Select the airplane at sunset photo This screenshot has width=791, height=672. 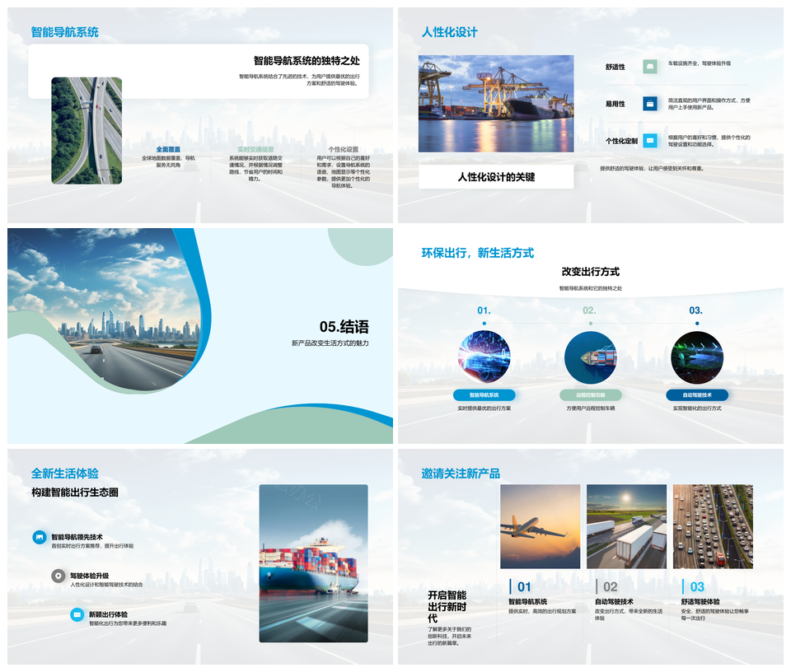540,526
